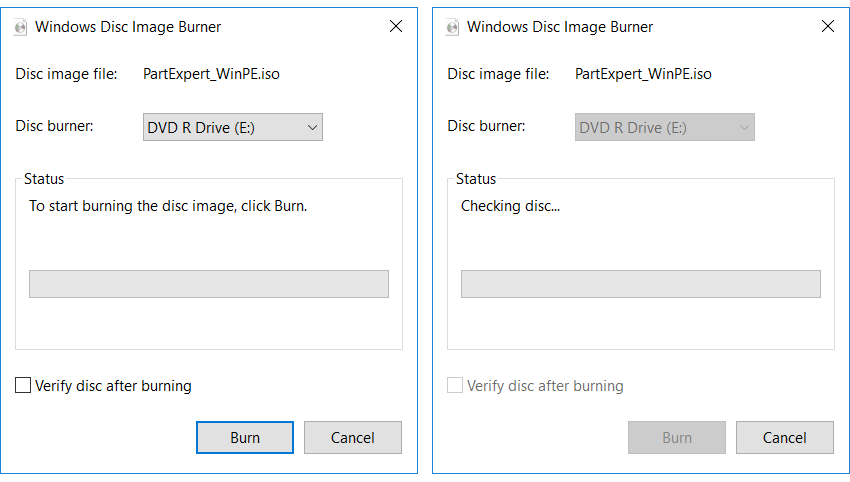Click the disabled DVD R Drive dropdown in right window
Screen dimensions: 850x482
click(x=665, y=127)
